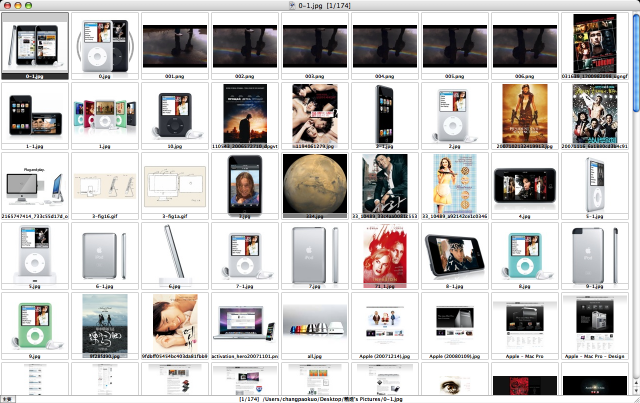Screen dimensions: 640x403
Task: Select the man in suit poster thumbnail
Action: (x=385, y=186)
